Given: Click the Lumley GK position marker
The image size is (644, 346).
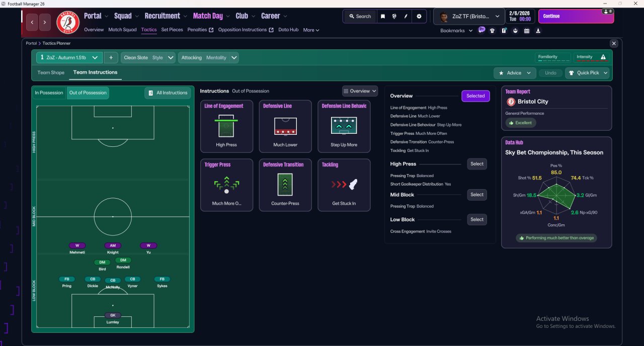Looking at the screenshot, I should (x=113, y=315).
